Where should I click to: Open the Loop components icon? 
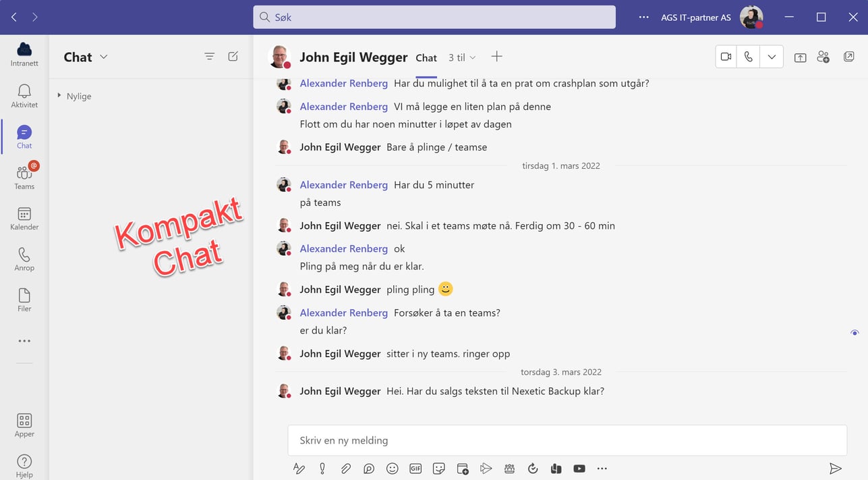pyautogui.click(x=369, y=469)
